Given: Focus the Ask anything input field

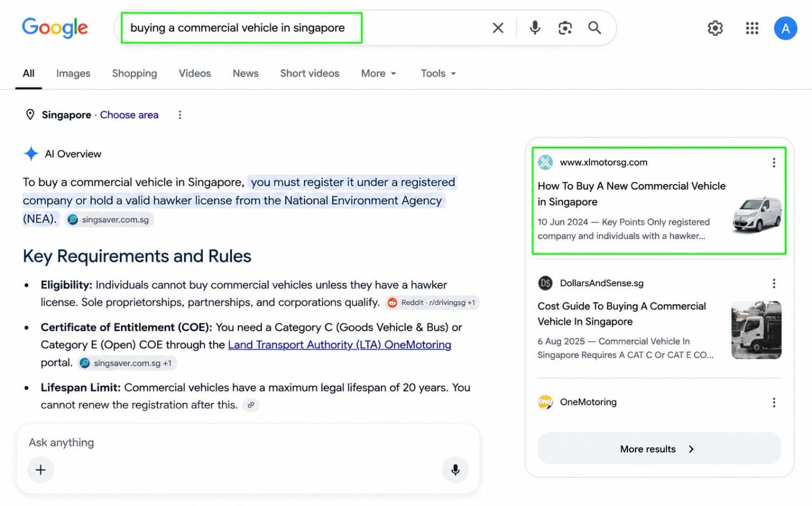Looking at the screenshot, I should coord(248,443).
